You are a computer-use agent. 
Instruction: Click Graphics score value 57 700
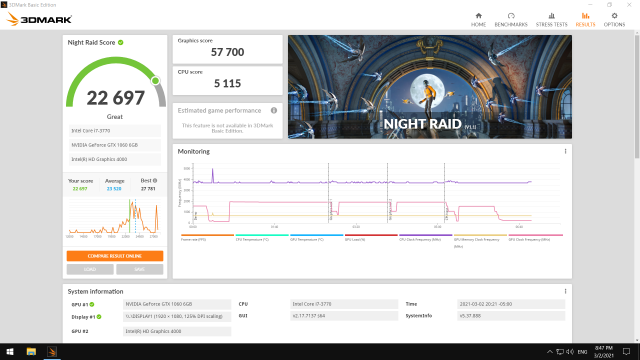227,52
